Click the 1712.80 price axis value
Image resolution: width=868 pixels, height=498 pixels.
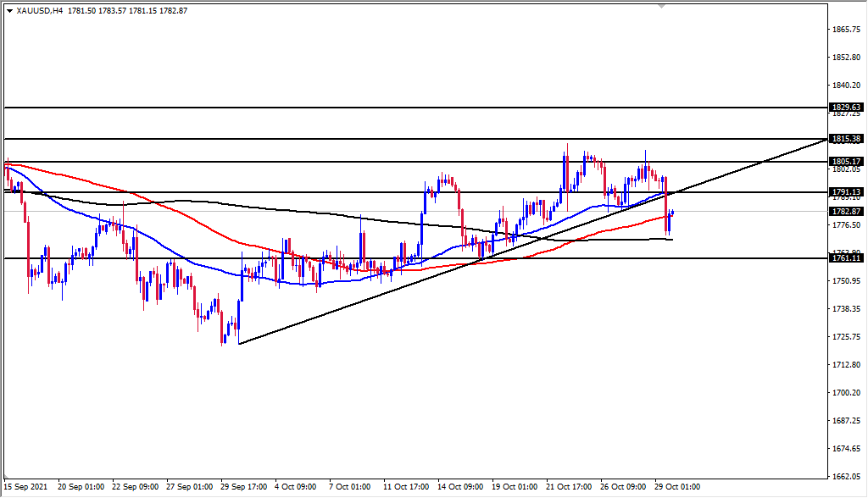(847, 365)
